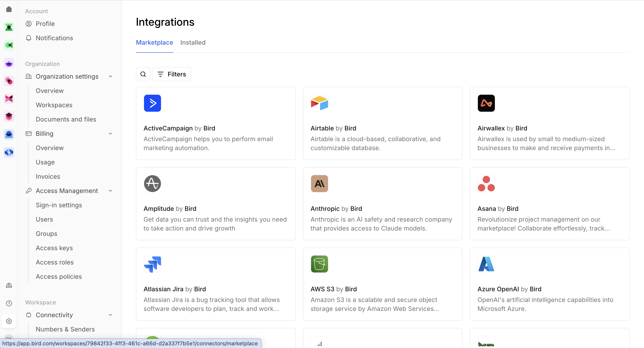Open the Anthropic integration logo
The image size is (644, 348).
pyautogui.click(x=319, y=183)
